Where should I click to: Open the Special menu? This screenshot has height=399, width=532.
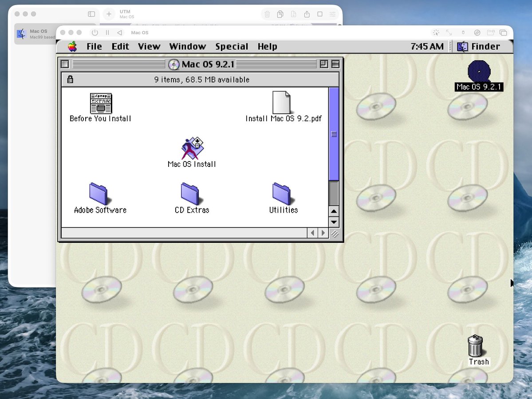pyautogui.click(x=232, y=47)
